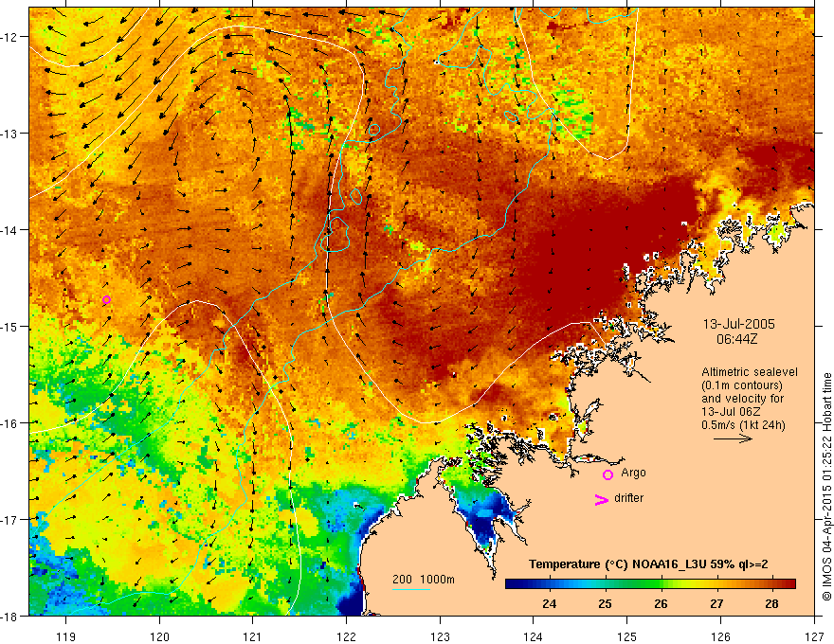Image resolution: width=834 pixels, height=644 pixels.
Task: Click longitude axis label '124'
Action: [x=533, y=636]
